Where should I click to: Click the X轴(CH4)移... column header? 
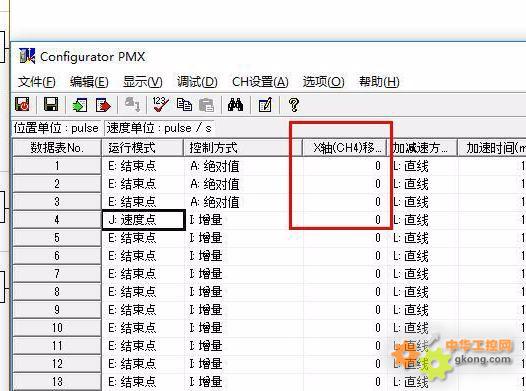point(345,148)
